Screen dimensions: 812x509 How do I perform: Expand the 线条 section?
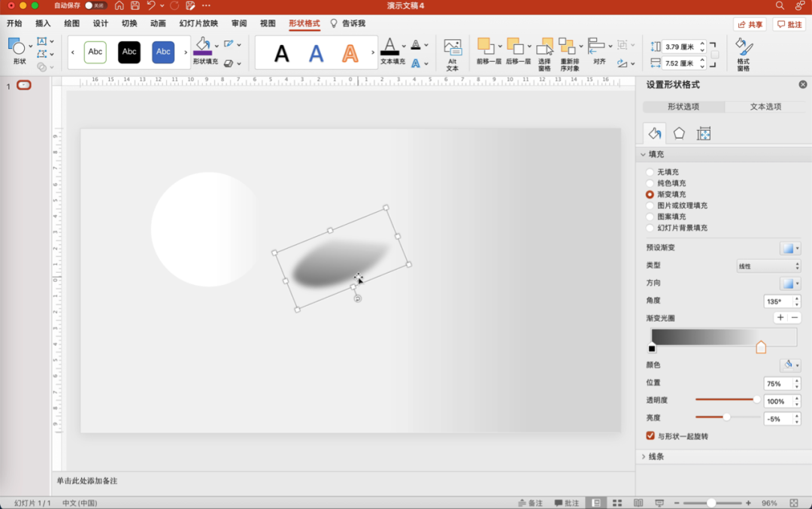643,456
